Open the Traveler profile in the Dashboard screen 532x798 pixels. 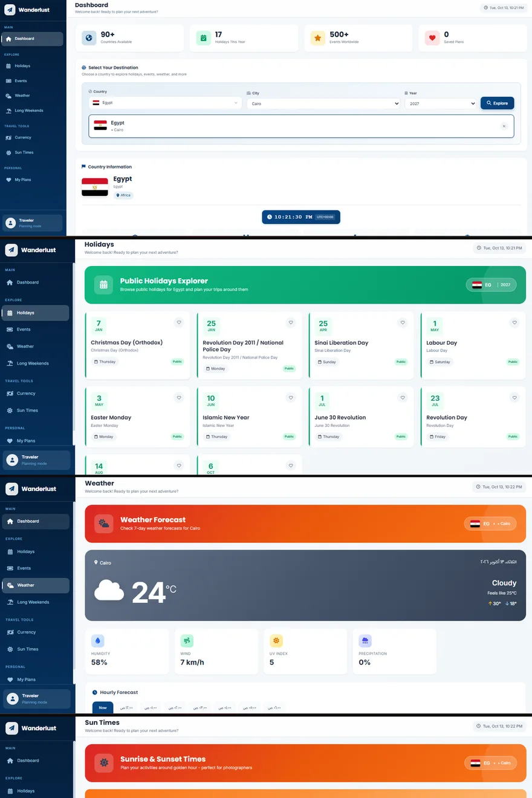[32, 223]
